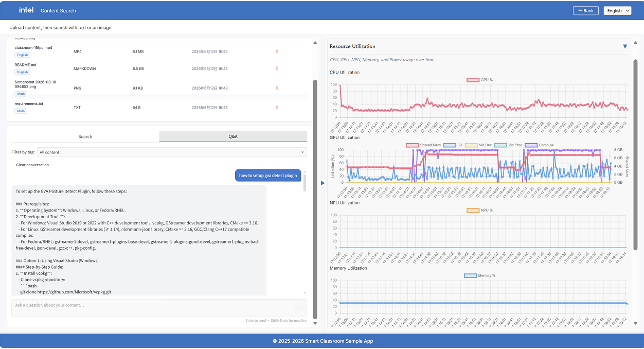Go back with the Back button
Image resolution: width=644 pixels, height=349 pixels.
click(x=586, y=10)
